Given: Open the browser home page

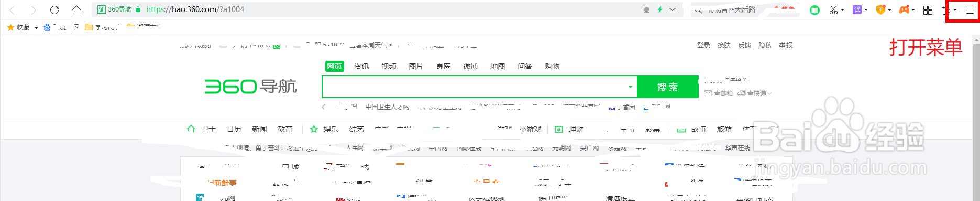Looking at the screenshot, I should point(76,10).
